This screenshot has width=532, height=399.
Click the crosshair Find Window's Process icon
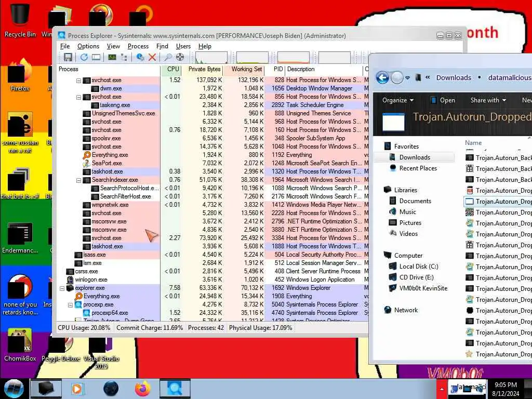180,57
